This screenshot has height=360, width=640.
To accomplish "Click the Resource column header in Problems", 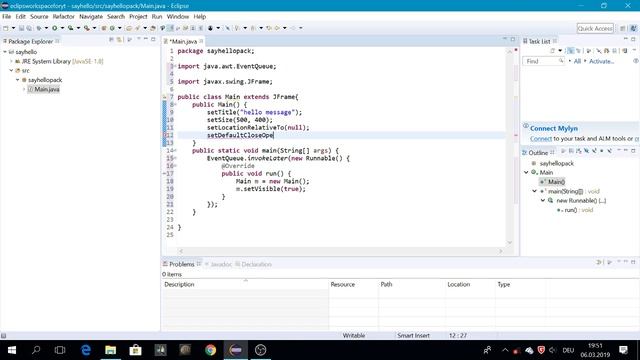I will pyautogui.click(x=353, y=284).
